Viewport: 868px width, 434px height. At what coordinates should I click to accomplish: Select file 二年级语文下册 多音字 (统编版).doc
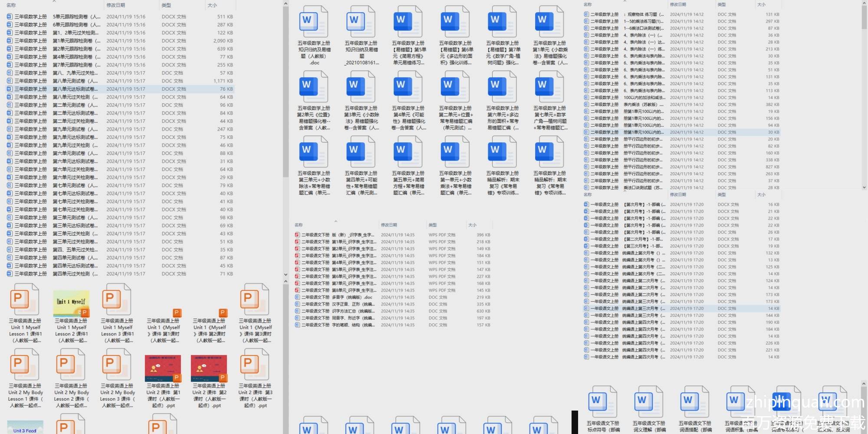(352, 297)
